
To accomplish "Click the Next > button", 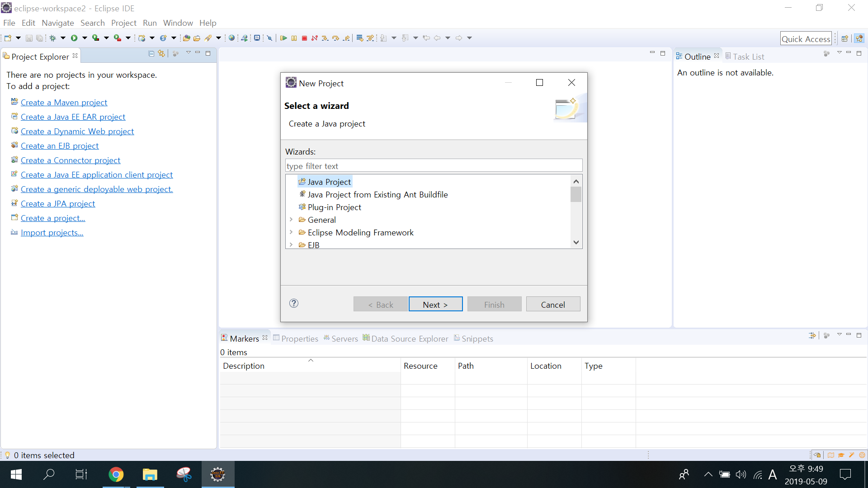I will click(x=435, y=305).
